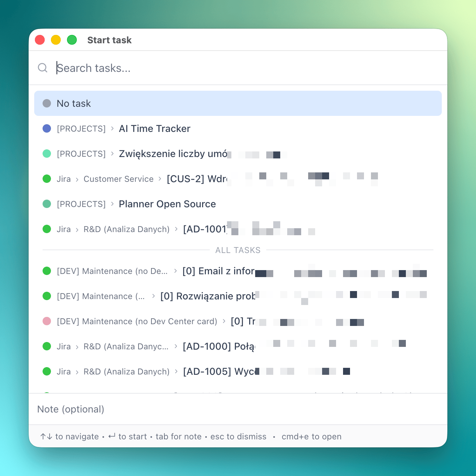
Task: Click the chevron before Planner Open Source
Action: click(112, 204)
